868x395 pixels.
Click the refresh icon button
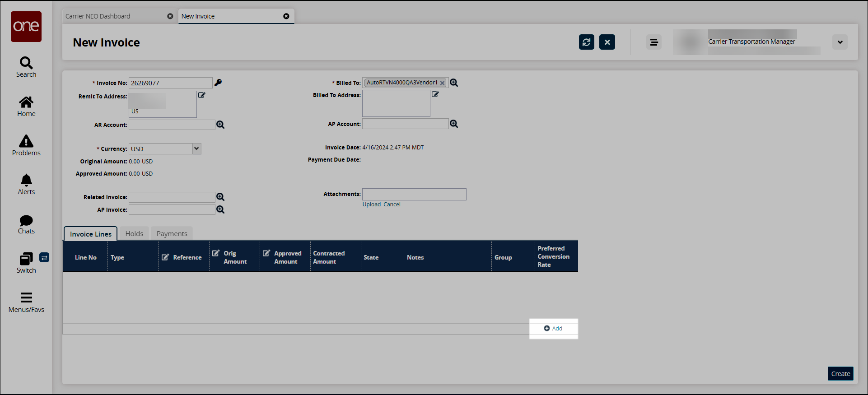point(587,42)
